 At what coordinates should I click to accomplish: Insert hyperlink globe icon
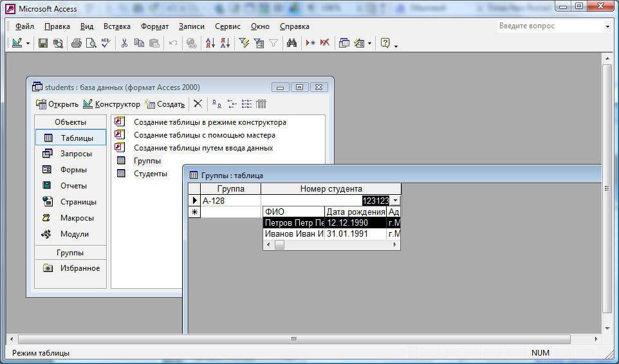coord(192,43)
